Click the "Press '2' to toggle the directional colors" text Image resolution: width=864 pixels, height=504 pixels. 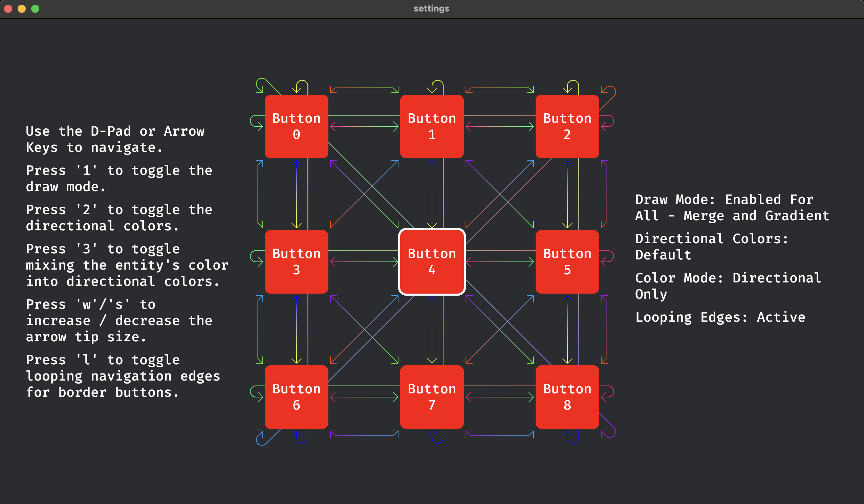coord(119,218)
